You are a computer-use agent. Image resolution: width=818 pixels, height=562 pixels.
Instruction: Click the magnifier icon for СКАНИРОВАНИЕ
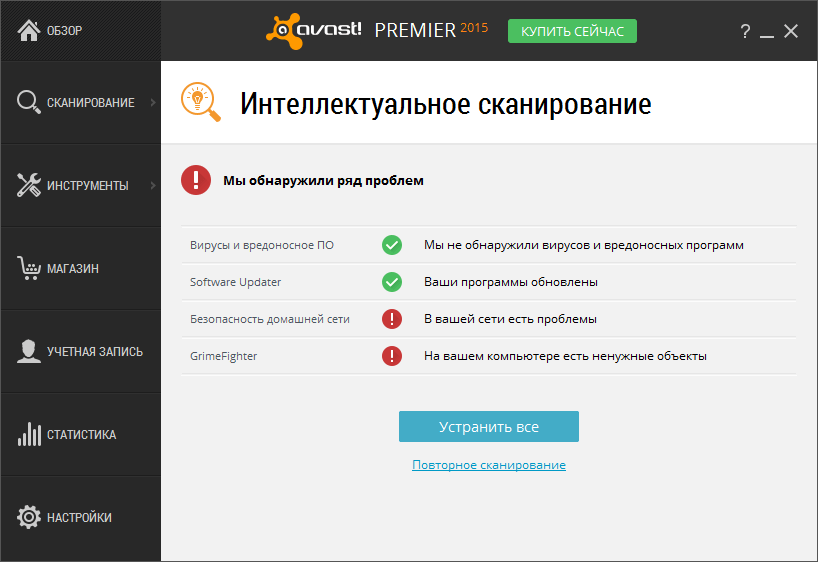[28, 102]
